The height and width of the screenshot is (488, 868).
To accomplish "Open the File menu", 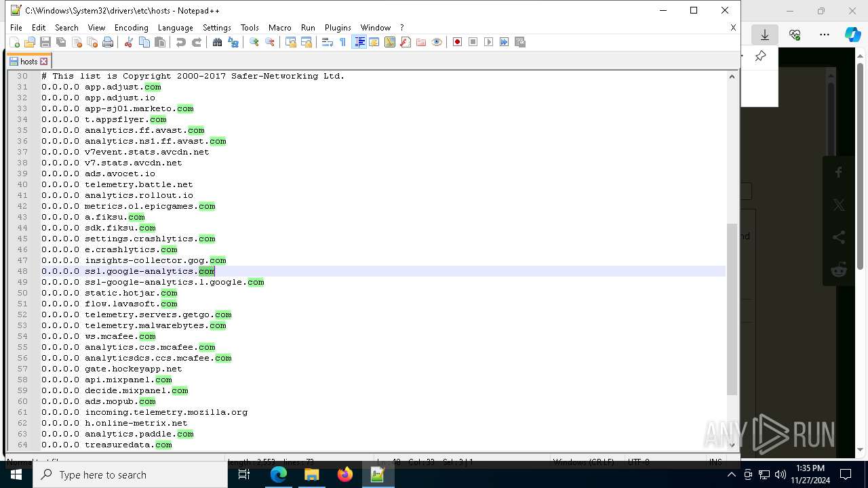I will [16, 28].
